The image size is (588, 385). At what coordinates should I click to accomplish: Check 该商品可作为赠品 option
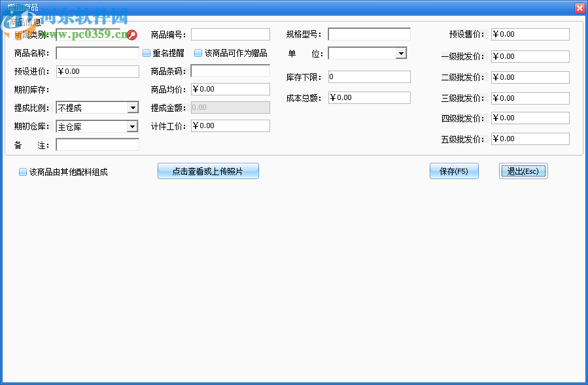198,53
